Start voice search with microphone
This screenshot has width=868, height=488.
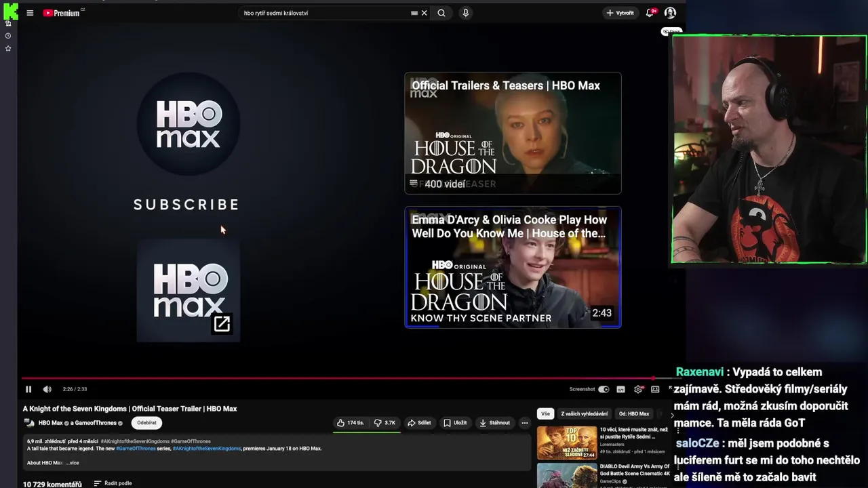tap(465, 13)
